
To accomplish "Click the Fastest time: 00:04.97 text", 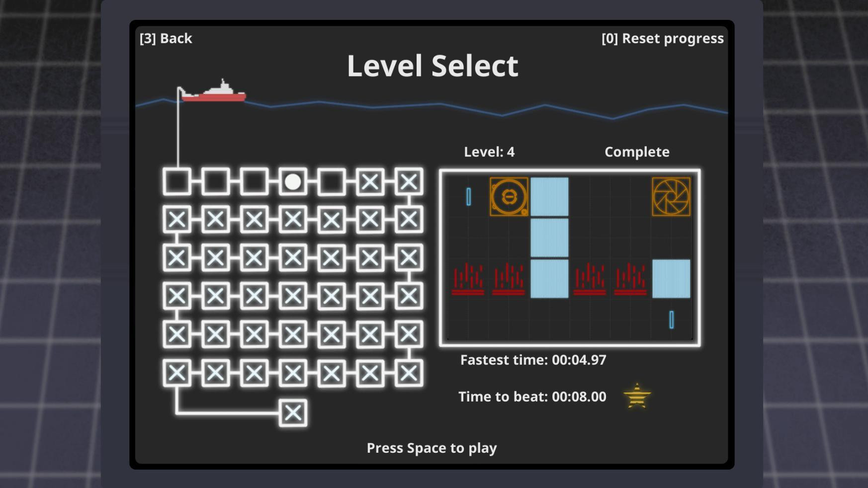I will pos(533,360).
